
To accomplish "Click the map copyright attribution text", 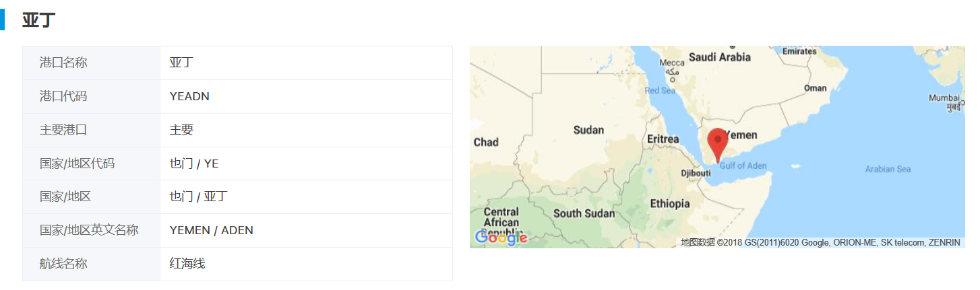I will [x=820, y=242].
